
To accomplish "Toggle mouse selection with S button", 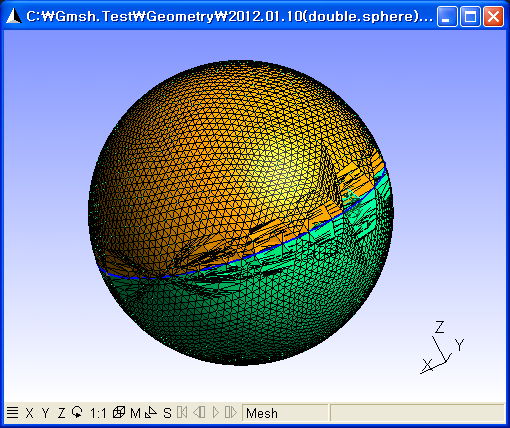I will tap(167, 413).
